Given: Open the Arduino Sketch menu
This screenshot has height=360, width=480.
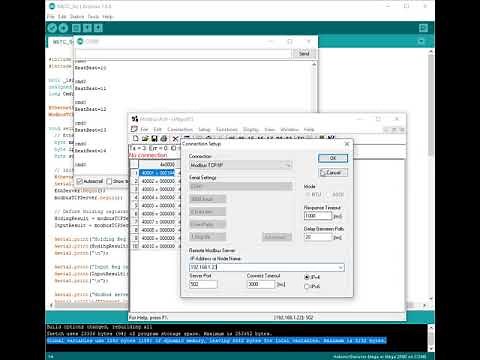Looking at the screenshot, I should (x=77, y=16).
